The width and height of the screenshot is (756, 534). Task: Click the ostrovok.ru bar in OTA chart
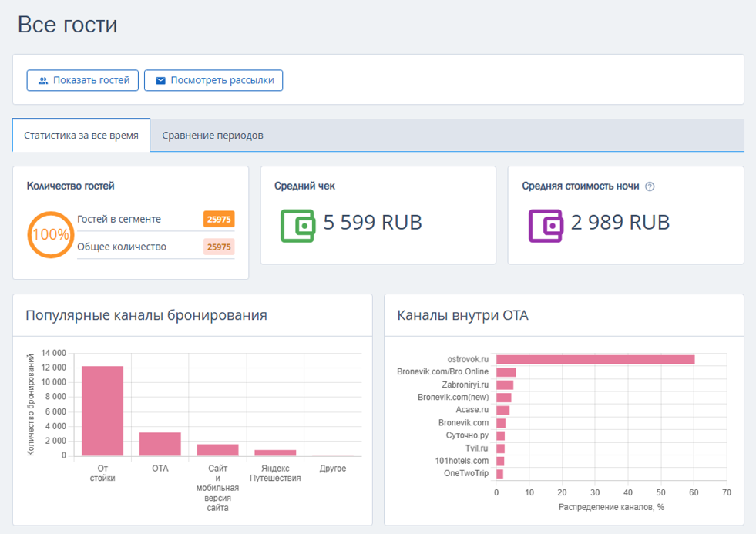tap(596, 360)
